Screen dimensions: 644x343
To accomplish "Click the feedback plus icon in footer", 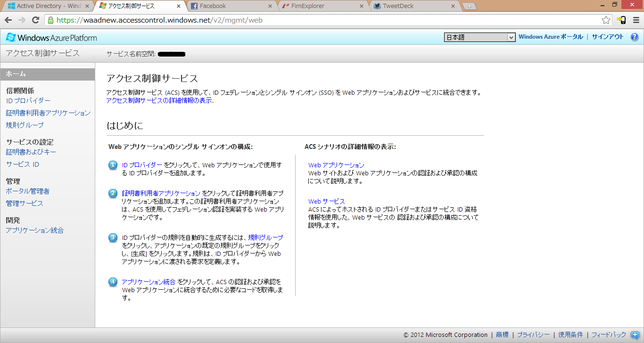I will click(635, 335).
